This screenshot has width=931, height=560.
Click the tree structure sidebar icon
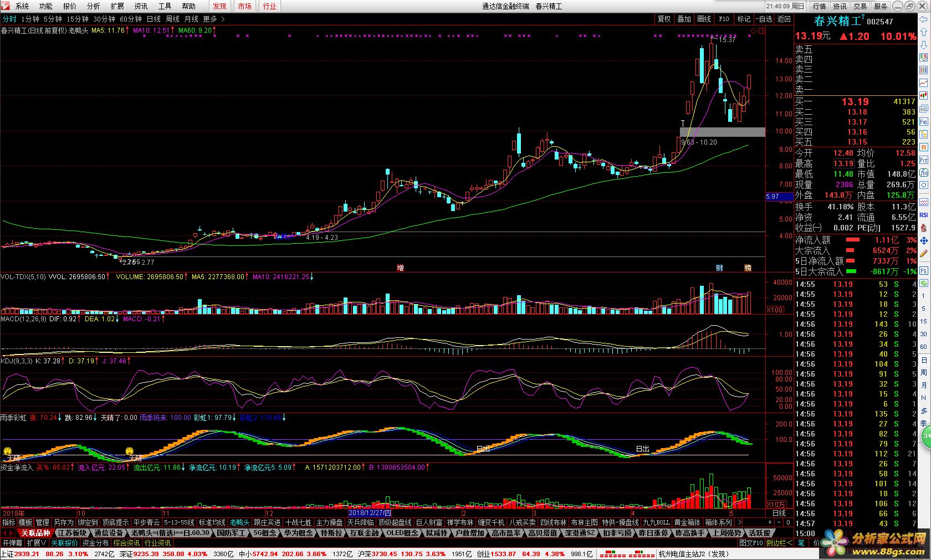[924, 135]
